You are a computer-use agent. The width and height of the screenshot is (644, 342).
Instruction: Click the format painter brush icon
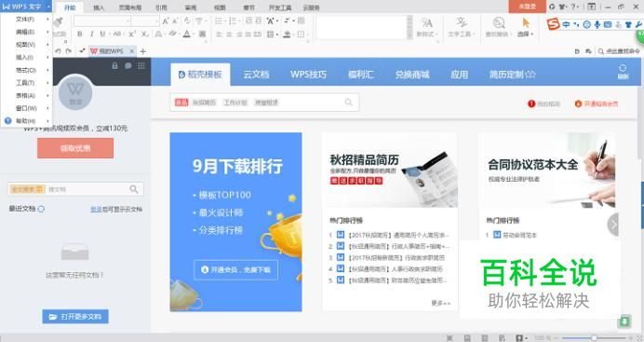(x=59, y=22)
